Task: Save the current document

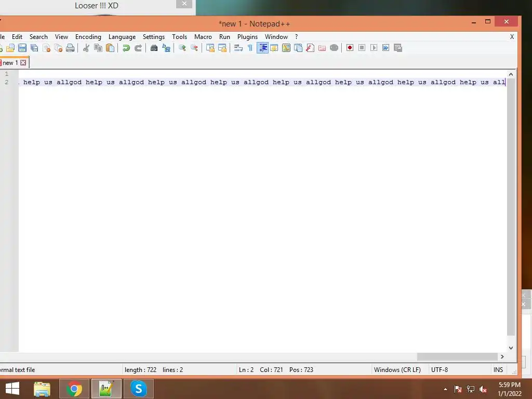Action: (x=22, y=48)
